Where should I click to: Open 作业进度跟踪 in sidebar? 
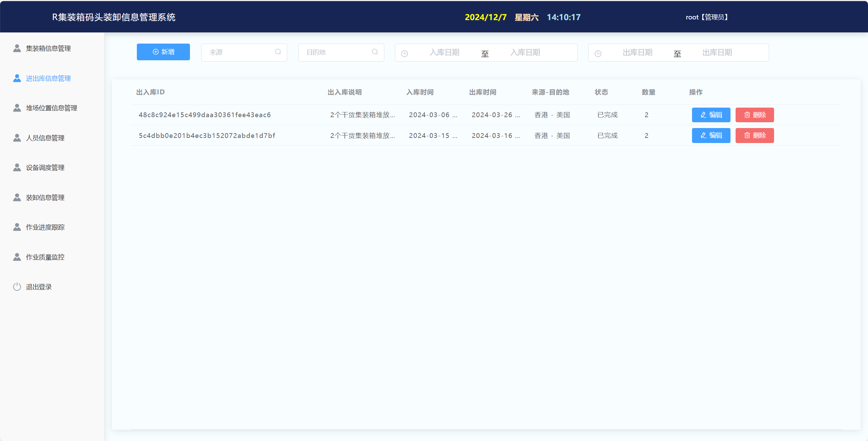pos(45,227)
